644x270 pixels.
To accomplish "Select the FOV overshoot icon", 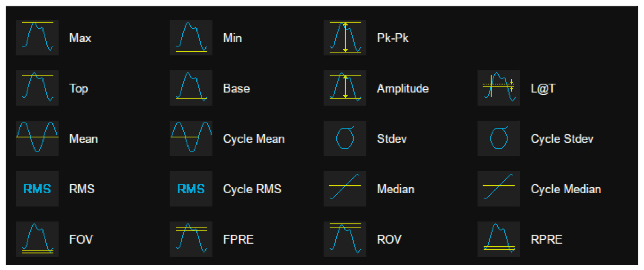I will 37,239.
